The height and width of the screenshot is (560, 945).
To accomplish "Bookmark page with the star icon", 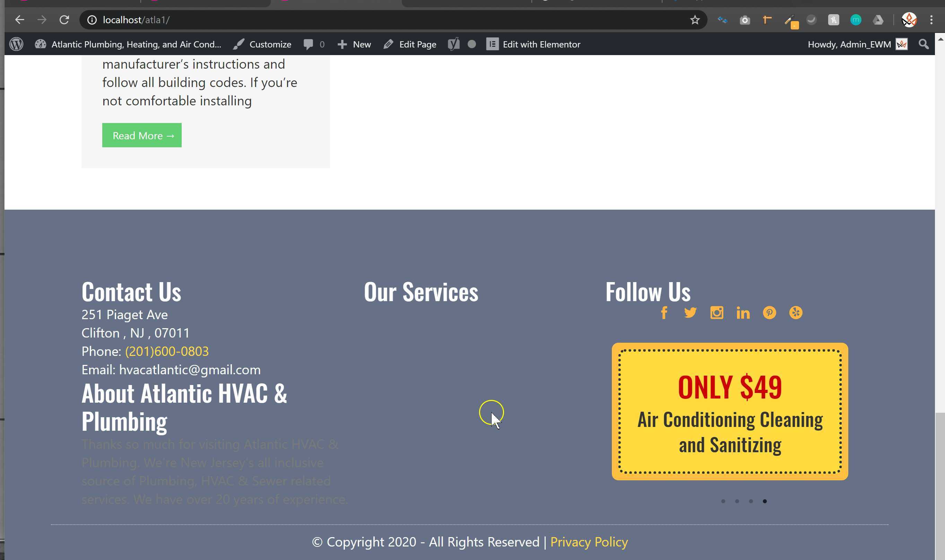I will click(x=694, y=20).
